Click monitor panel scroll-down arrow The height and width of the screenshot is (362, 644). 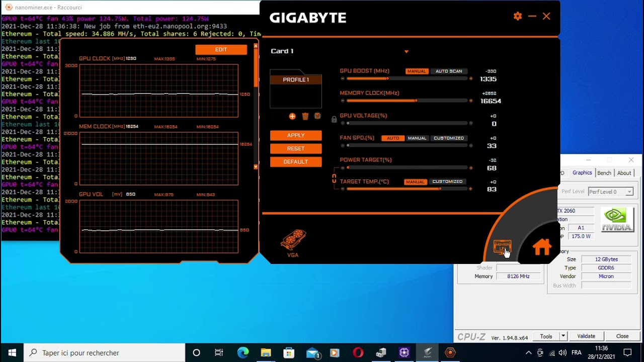(256, 167)
